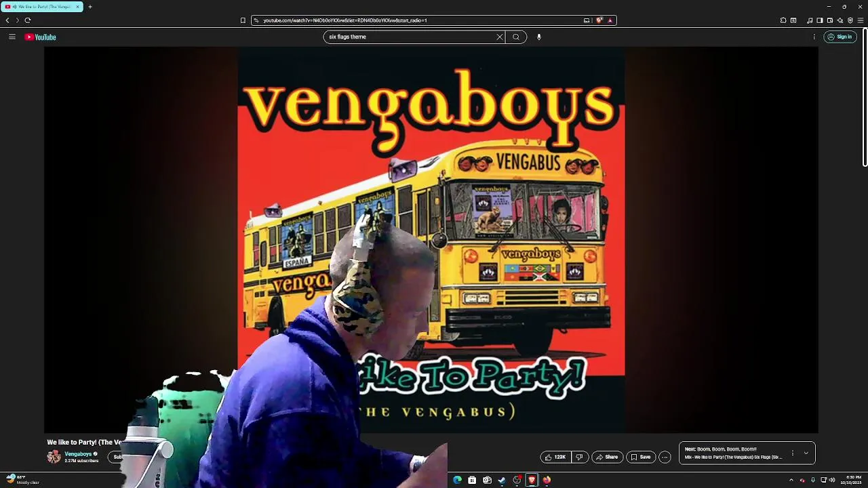The image size is (868, 488).
Task: Open the Brave VPN shield icon
Action: 850,20
